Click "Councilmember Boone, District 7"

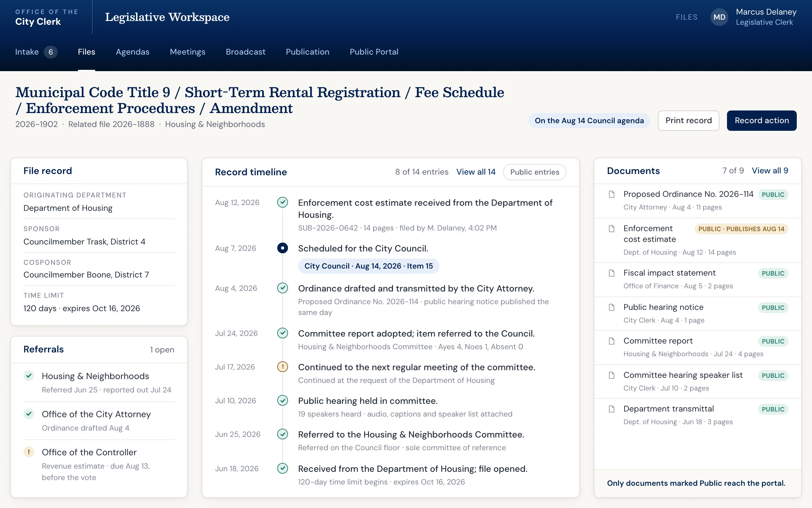point(86,275)
